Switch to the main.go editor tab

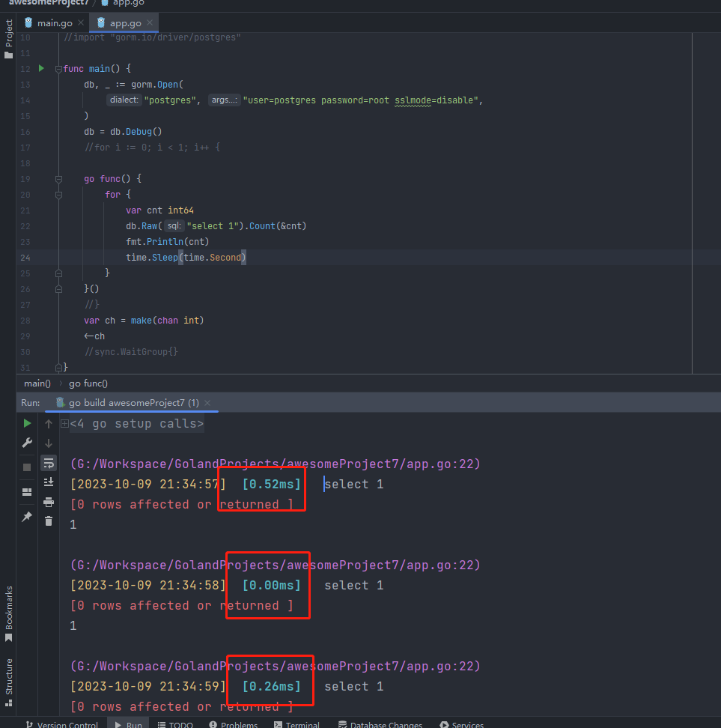[x=55, y=23]
